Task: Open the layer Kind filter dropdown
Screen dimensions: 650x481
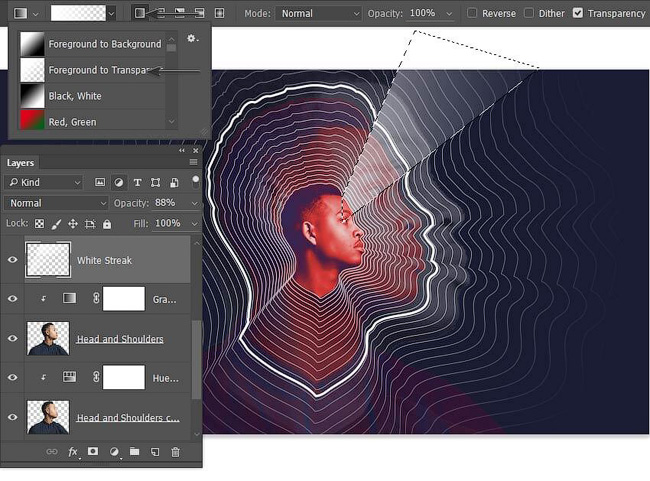Action: click(x=44, y=182)
